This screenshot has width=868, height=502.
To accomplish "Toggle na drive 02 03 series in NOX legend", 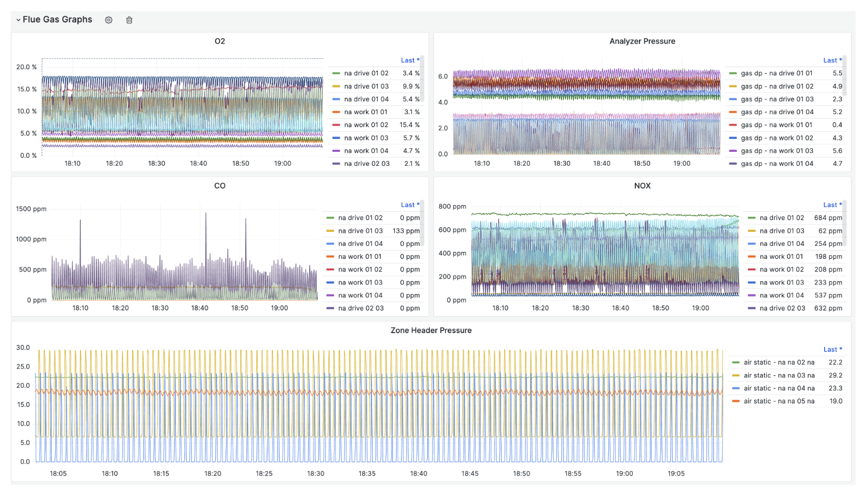I will [782, 308].
